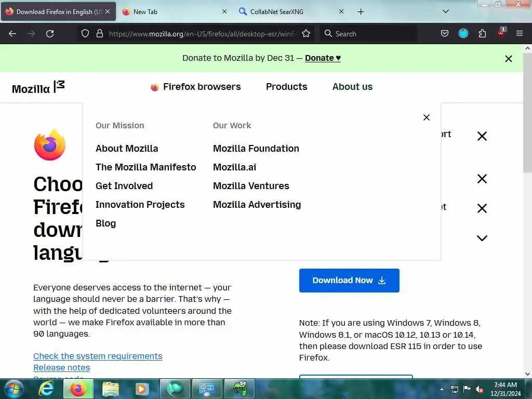Open Mozilla Foundation link
The image size is (532, 399).
click(x=256, y=149)
